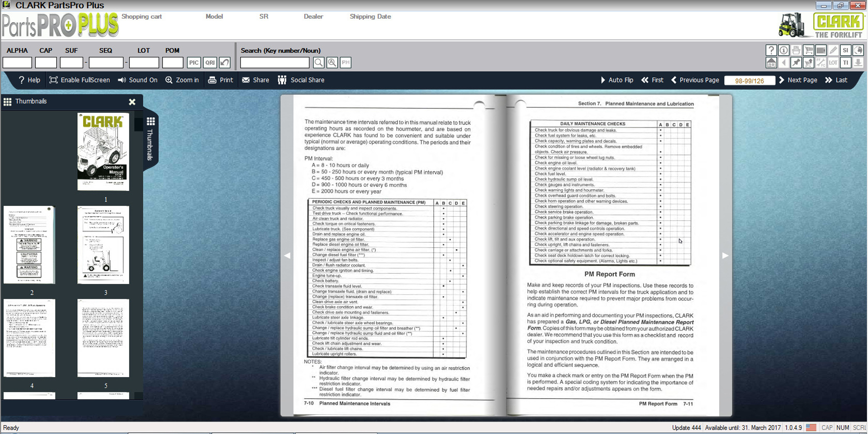Click the TI icon button
Viewport: 868px width, 434px height.
[x=845, y=63]
